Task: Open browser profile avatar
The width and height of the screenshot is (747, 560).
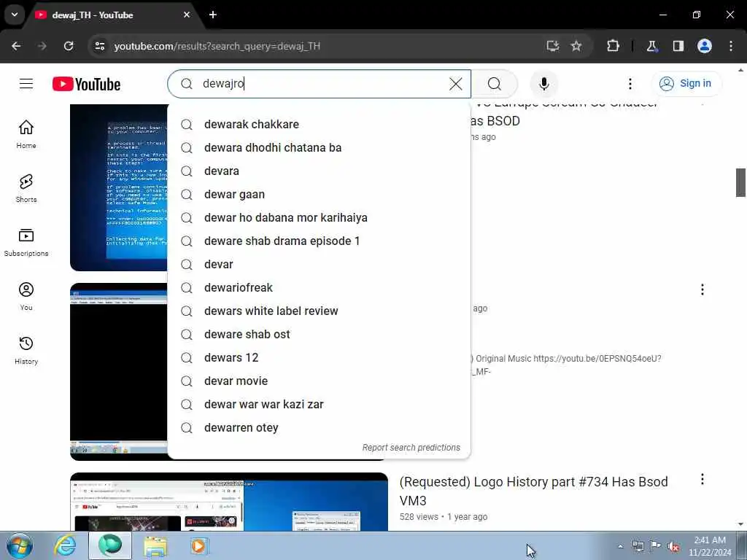Action: click(x=705, y=46)
